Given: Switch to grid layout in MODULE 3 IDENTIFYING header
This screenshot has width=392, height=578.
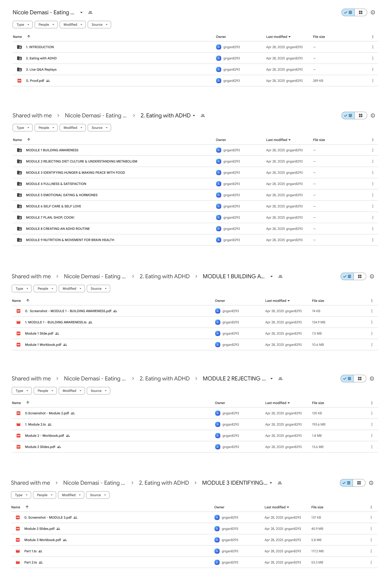Looking at the screenshot, I should tap(359, 483).
